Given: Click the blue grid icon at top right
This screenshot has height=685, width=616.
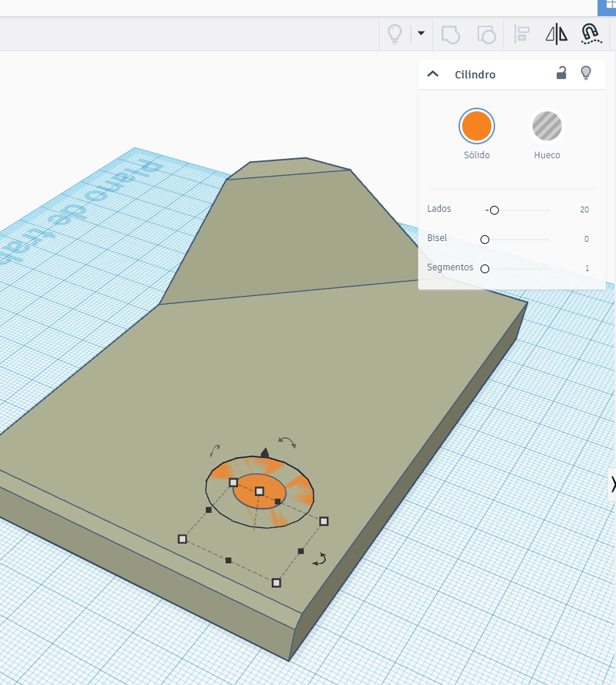Looking at the screenshot, I should pyautogui.click(x=608, y=6).
